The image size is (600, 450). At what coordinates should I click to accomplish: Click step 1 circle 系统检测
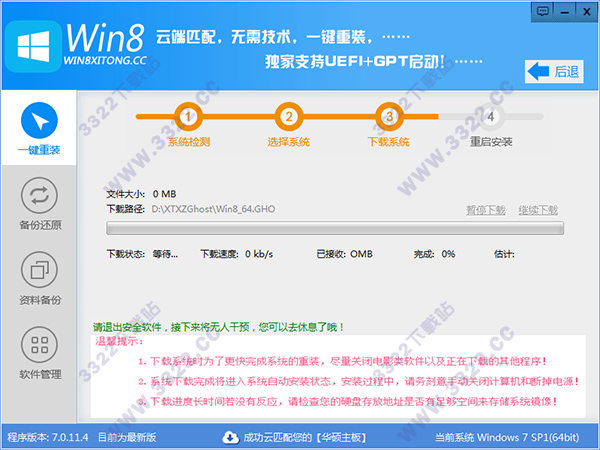point(188,116)
